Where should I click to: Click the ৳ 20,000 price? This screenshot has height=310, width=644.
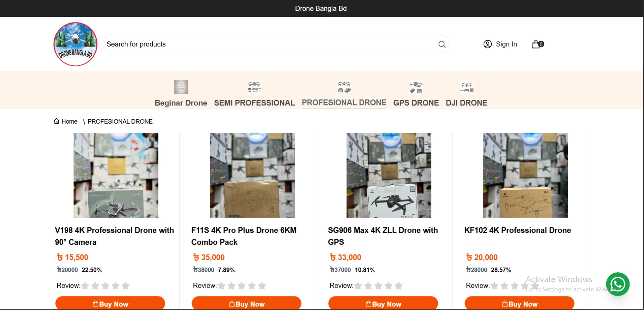pyautogui.click(x=482, y=257)
